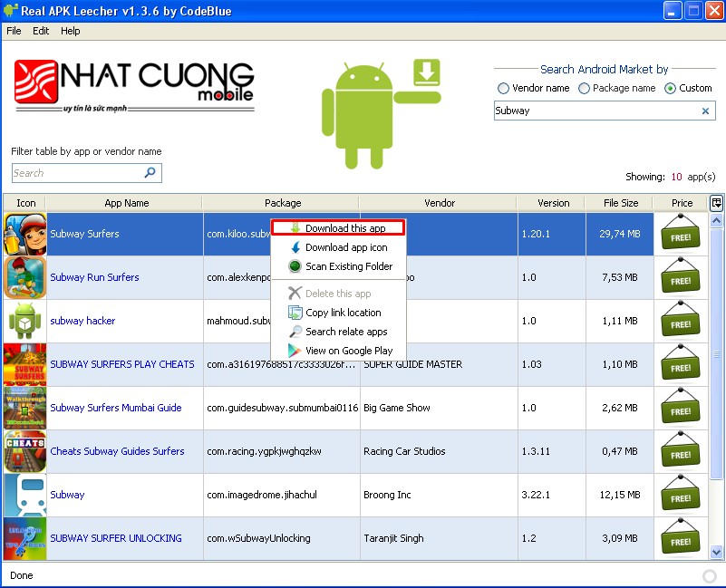Click the Nhat Cuong mobile logo

pos(134,86)
